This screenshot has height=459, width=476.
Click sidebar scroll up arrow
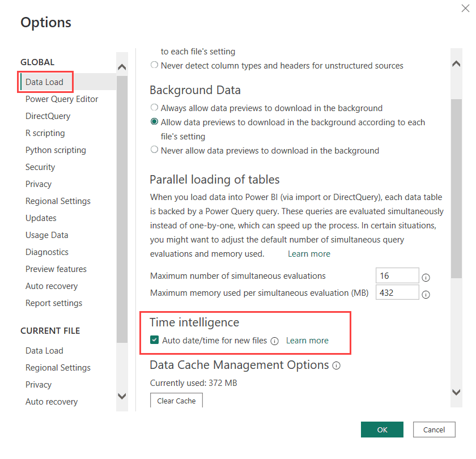(122, 67)
